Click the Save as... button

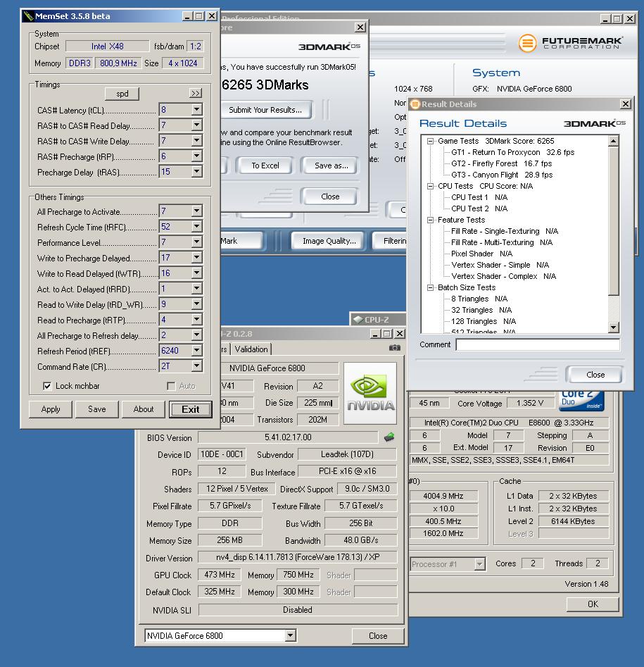pyautogui.click(x=331, y=166)
